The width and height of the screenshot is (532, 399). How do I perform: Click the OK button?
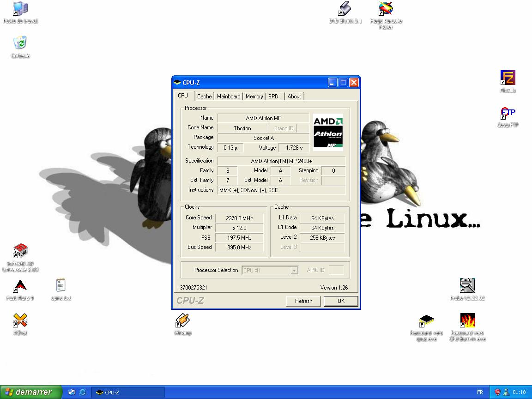[341, 301]
